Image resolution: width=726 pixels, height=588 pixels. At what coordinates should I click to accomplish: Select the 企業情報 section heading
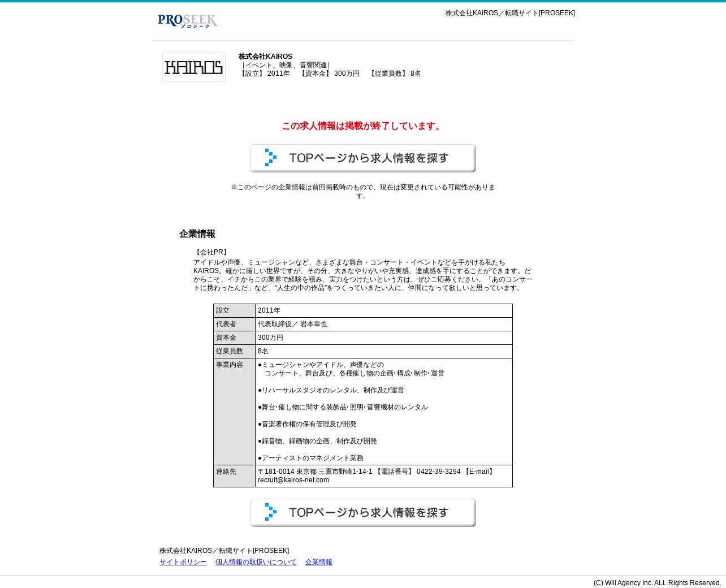[x=197, y=234]
